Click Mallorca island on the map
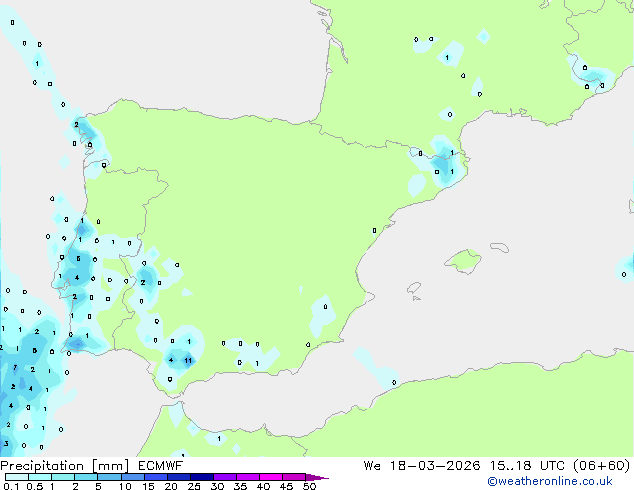The width and height of the screenshot is (634, 490). (x=461, y=262)
